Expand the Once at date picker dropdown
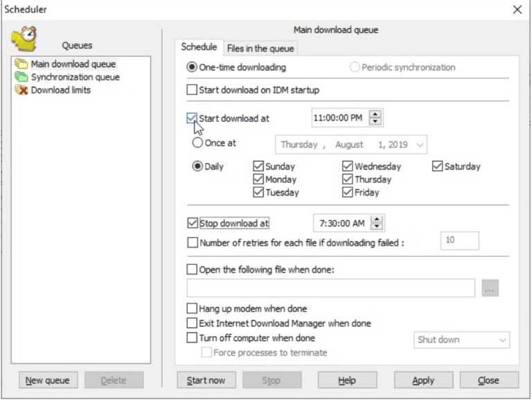Viewport: 532px width, 400px height. pos(419,146)
